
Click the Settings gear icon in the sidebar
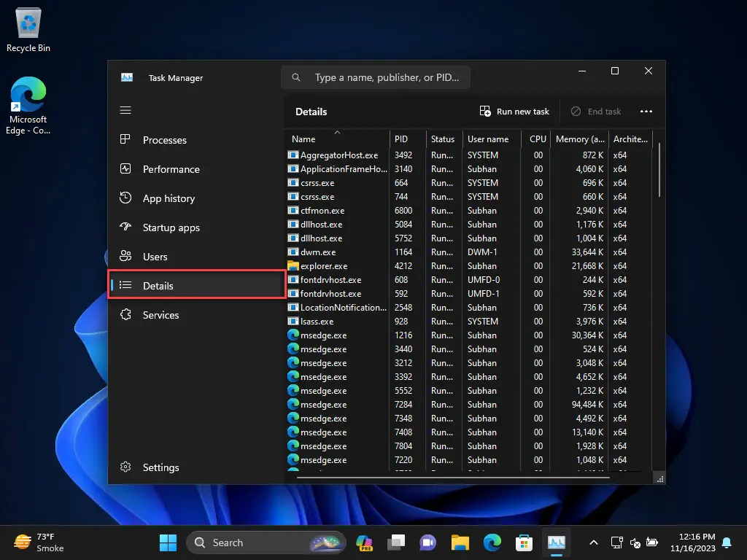[125, 467]
